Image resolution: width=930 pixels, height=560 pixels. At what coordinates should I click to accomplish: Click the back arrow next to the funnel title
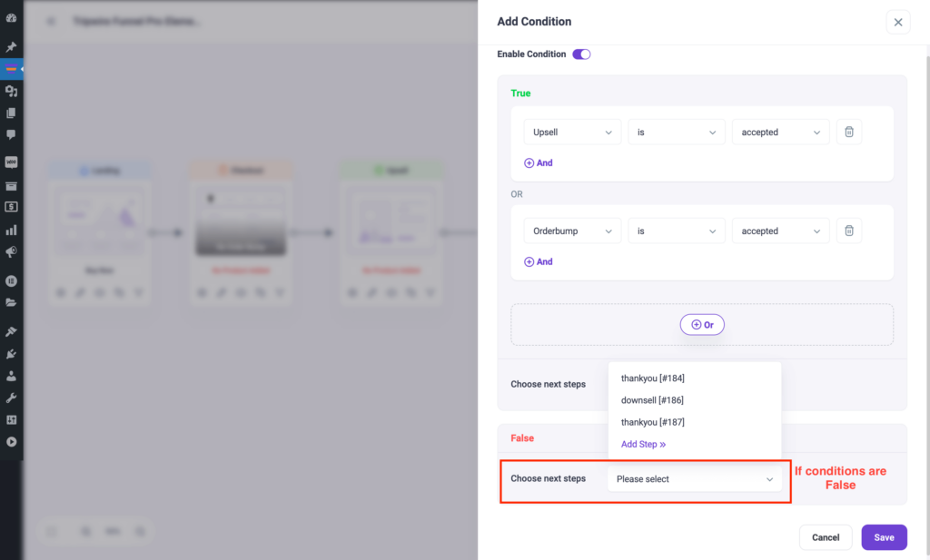[x=50, y=21]
